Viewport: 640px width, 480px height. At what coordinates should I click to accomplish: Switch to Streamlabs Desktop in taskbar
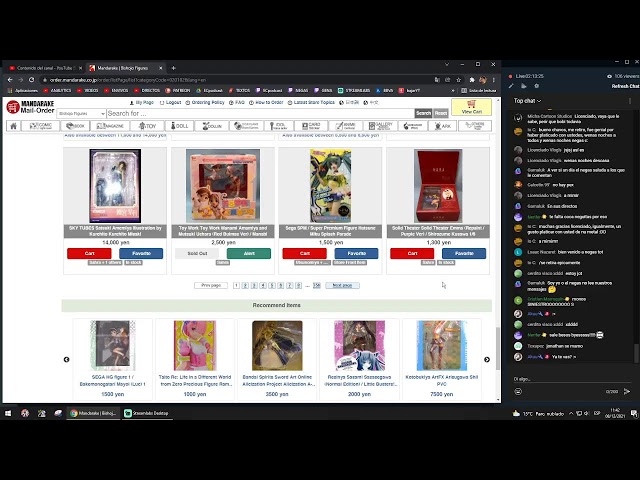pyautogui.click(x=147, y=413)
